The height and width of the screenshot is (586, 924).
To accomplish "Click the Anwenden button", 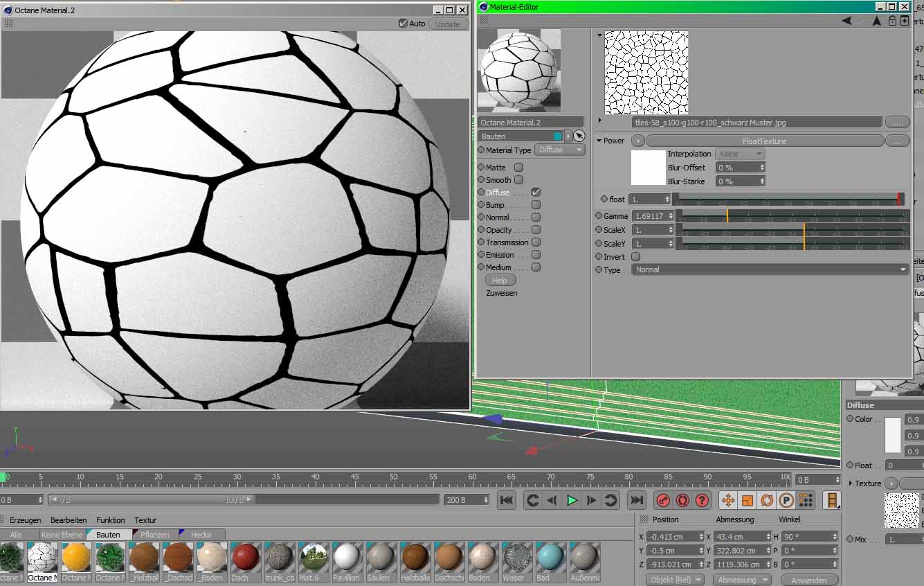I will pos(808,580).
